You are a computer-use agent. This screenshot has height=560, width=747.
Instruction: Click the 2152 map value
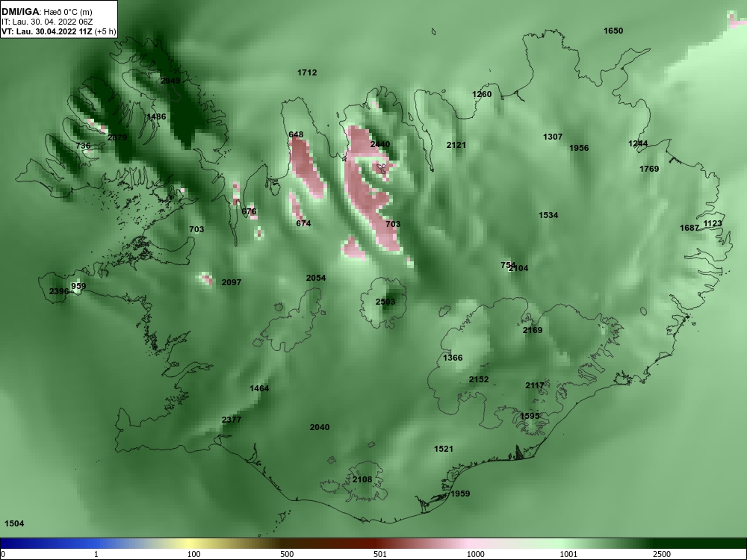pos(479,379)
